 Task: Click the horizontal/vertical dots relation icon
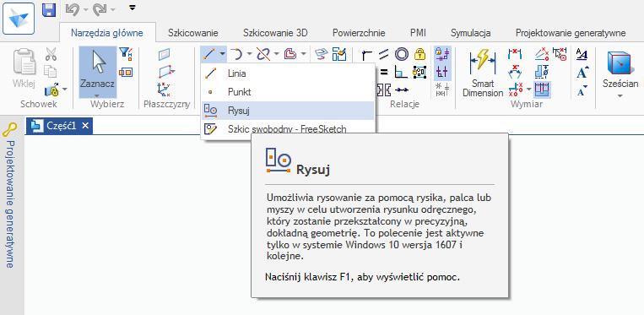point(401,90)
